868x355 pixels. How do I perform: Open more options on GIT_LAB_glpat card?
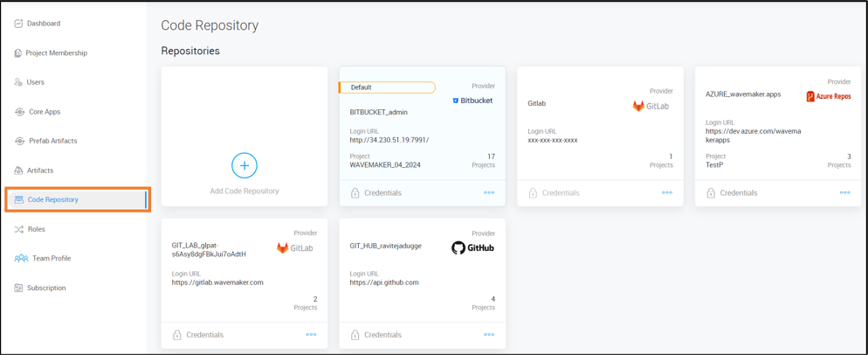point(311,335)
